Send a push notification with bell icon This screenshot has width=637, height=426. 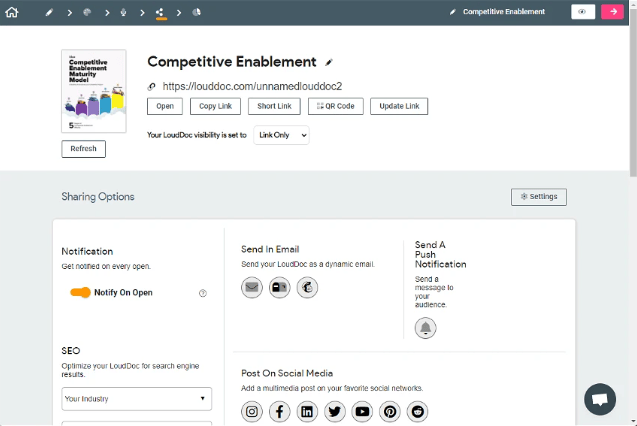pyautogui.click(x=426, y=328)
